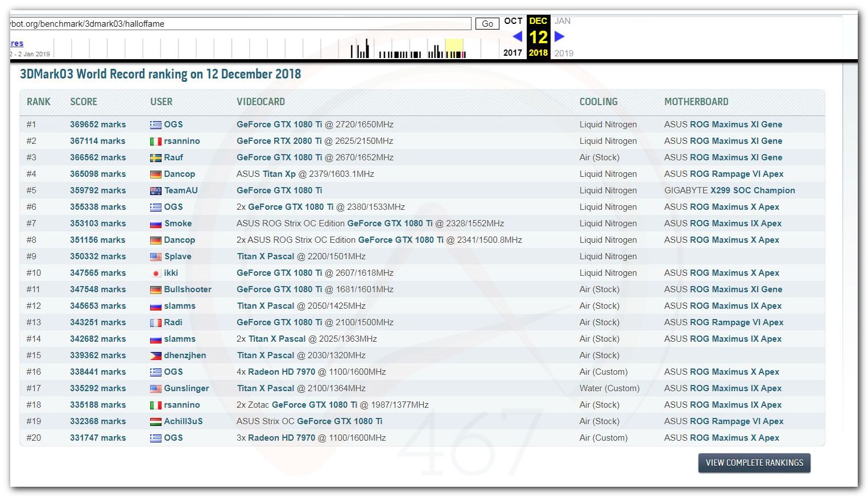
Task: Click the Swedish flag beside Rauf
Action: (x=156, y=158)
